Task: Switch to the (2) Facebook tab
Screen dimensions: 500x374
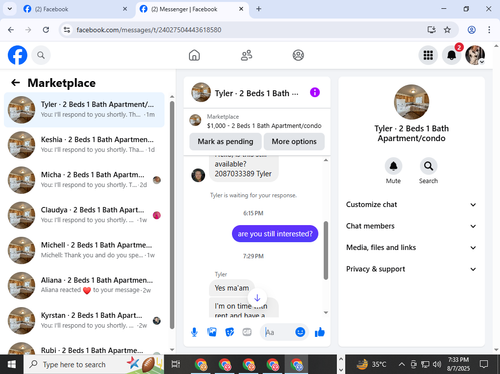Action: pos(74,9)
